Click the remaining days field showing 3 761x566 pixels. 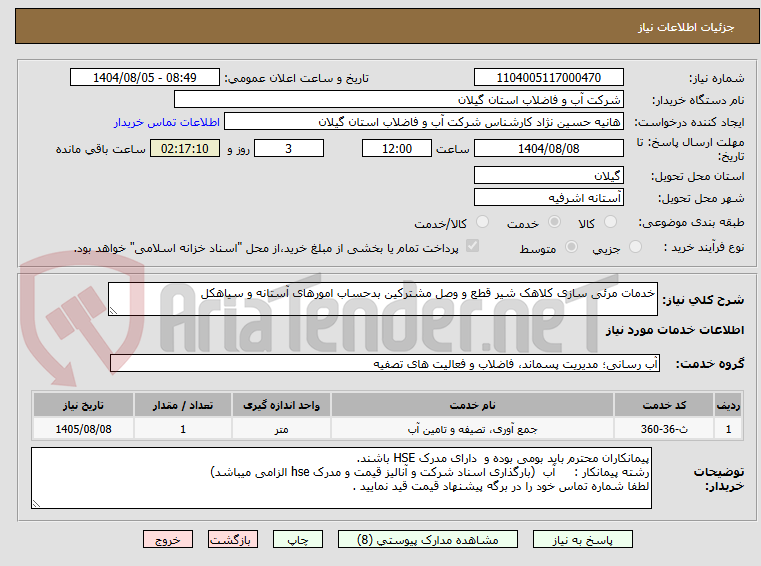tap(289, 148)
